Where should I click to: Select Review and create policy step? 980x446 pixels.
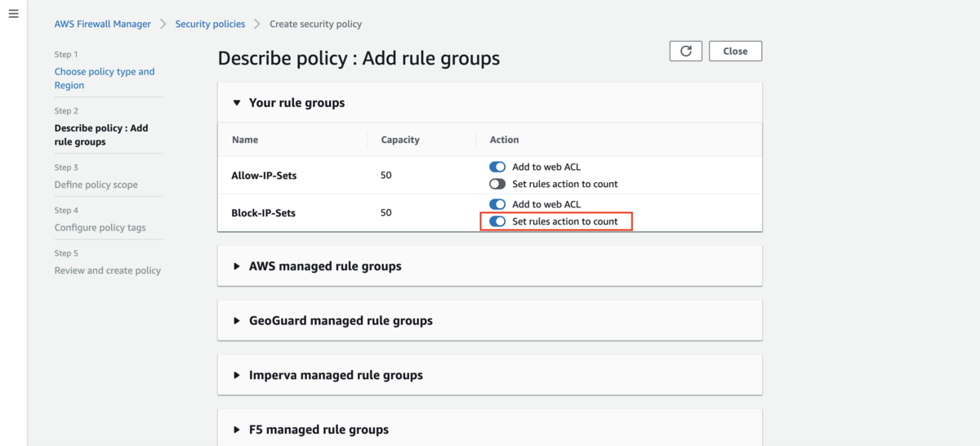coord(107,270)
